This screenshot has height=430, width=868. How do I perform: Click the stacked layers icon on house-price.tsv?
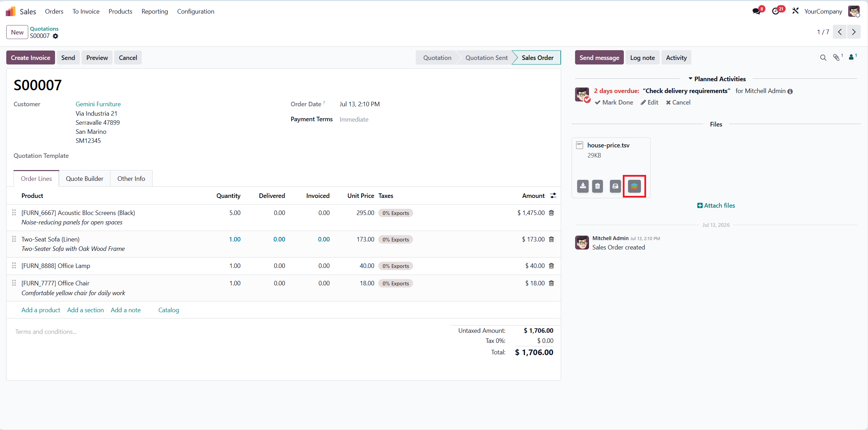(634, 186)
